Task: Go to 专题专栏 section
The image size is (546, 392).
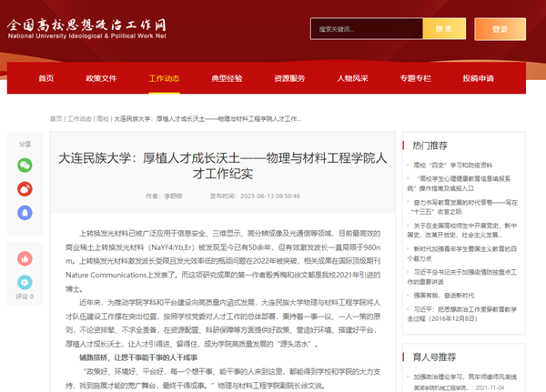Action: [x=416, y=78]
